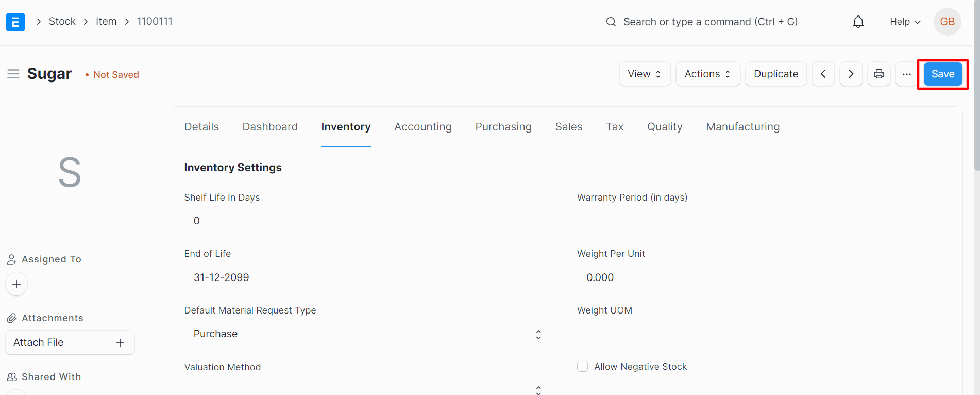
Task: Toggle the sidebar hamburger menu
Action: click(13, 74)
